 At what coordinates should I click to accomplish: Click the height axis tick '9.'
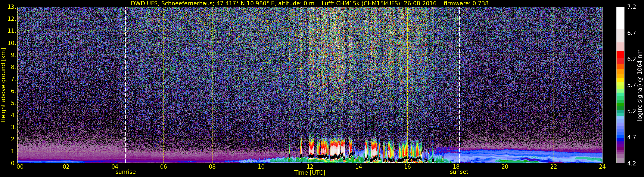coord(13,55)
